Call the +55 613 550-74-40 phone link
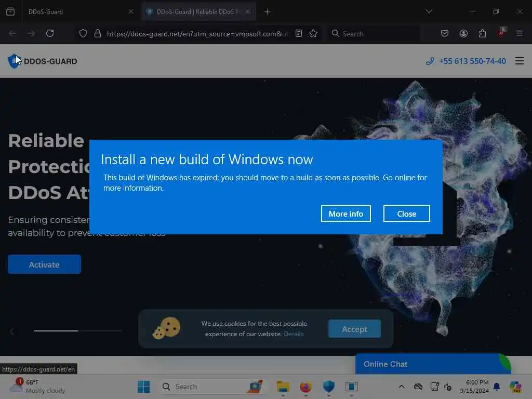532x399 pixels. (466, 61)
